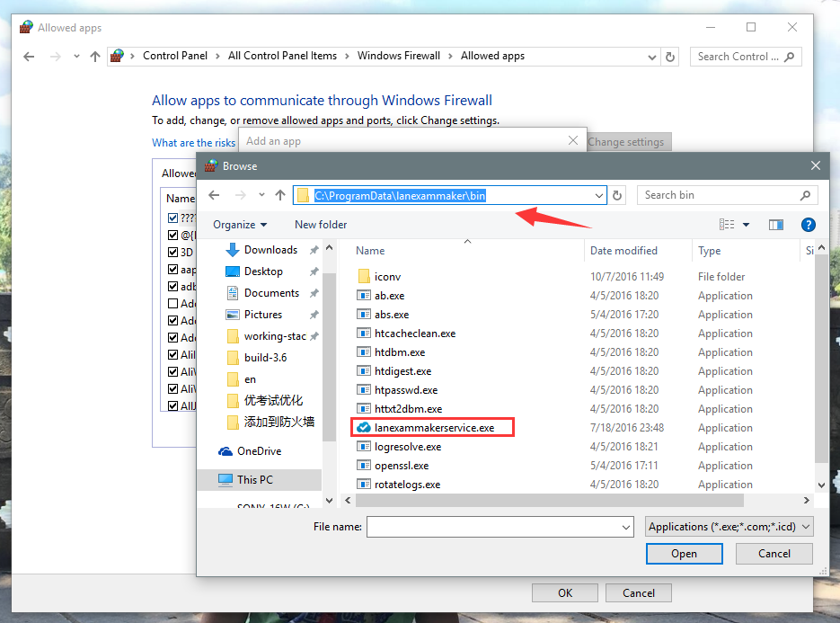840x623 pixels.
Task: Refresh the Allowed apps window
Action: (669, 57)
